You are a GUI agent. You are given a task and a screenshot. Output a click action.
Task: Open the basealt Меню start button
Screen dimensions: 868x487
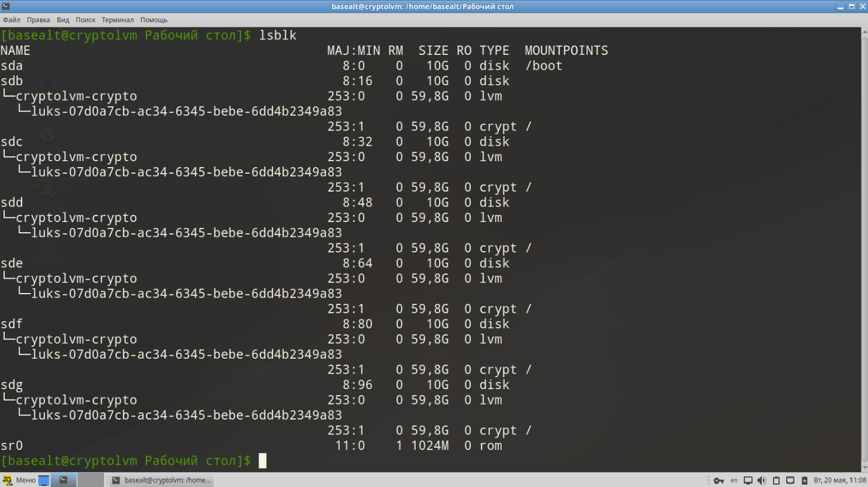(19, 480)
